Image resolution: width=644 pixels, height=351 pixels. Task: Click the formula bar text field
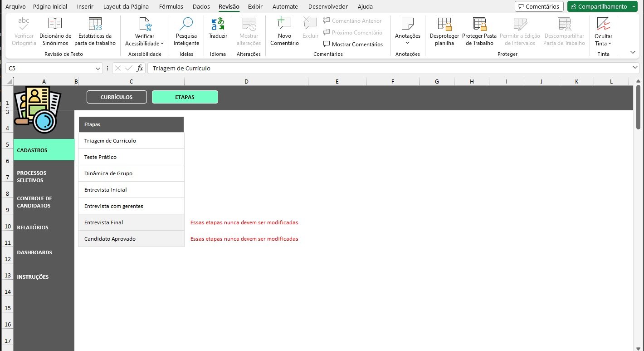(389, 68)
